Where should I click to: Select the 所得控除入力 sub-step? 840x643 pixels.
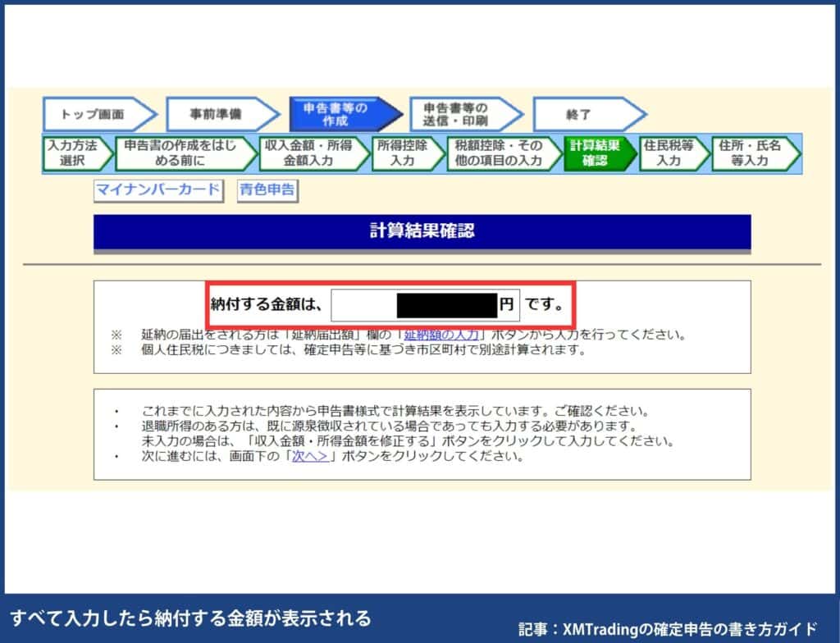(408, 153)
